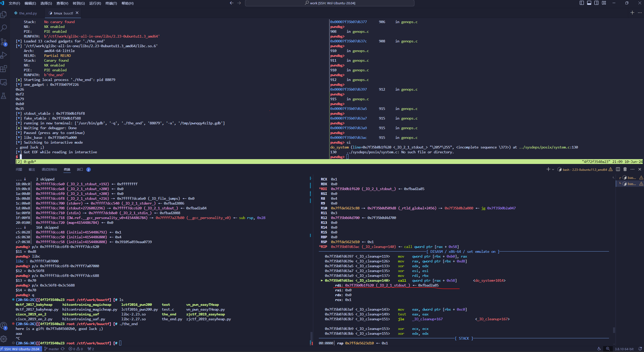Open Run and Debug view
Viewport: 644px width, 352px height.
click(4, 55)
